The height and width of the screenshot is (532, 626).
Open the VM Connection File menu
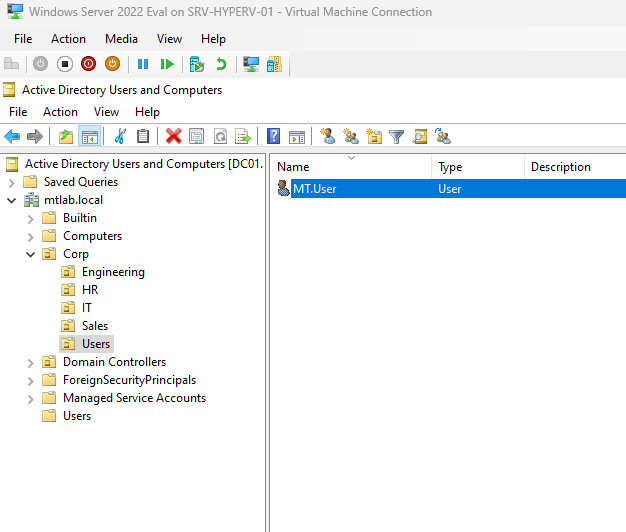pyautogui.click(x=23, y=39)
